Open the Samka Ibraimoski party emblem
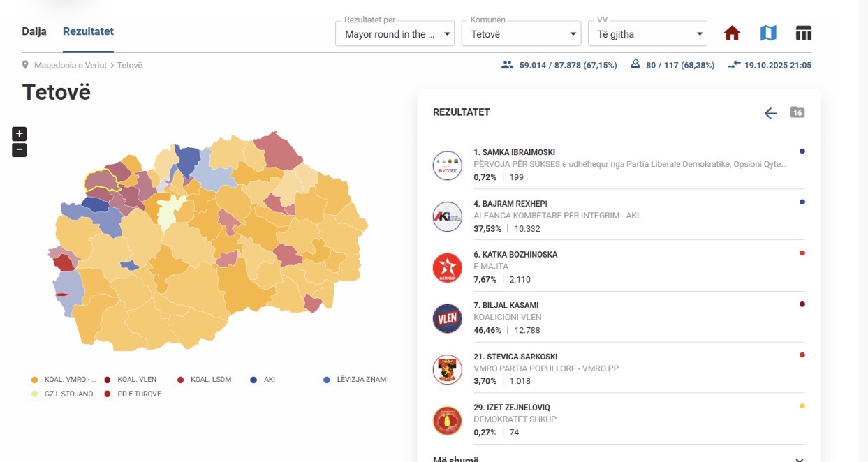This screenshot has width=868, height=462. point(448,165)
